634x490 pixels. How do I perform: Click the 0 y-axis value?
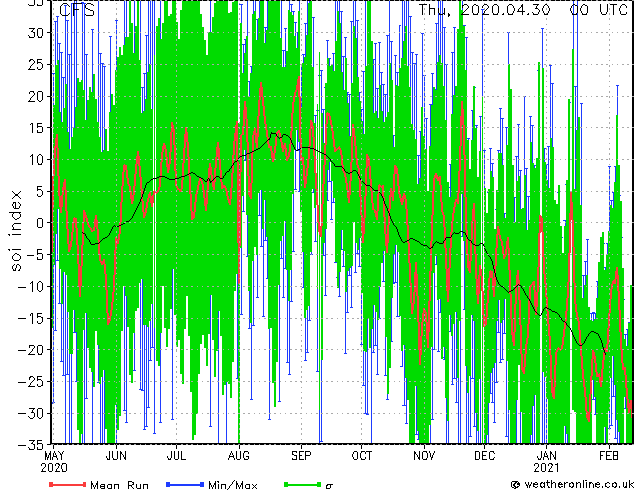pyautogui.click(x=39, y=223)
